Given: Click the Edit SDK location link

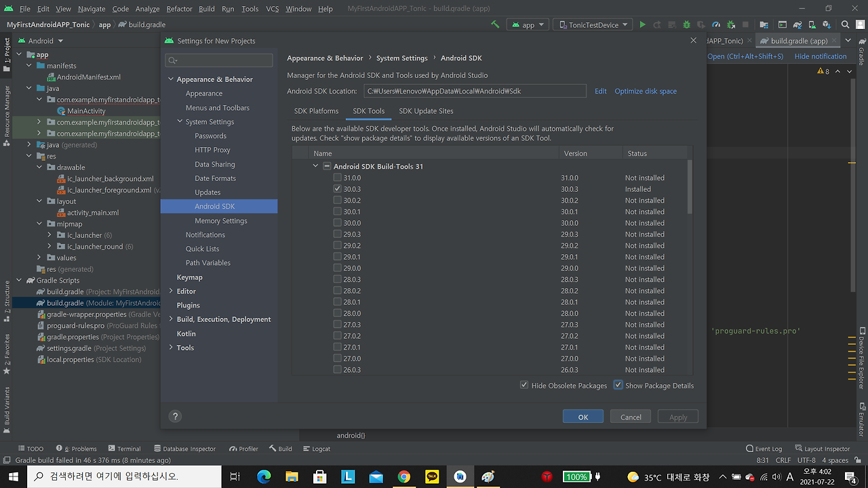Looking at the screenshot, I should tap(601, 91).
